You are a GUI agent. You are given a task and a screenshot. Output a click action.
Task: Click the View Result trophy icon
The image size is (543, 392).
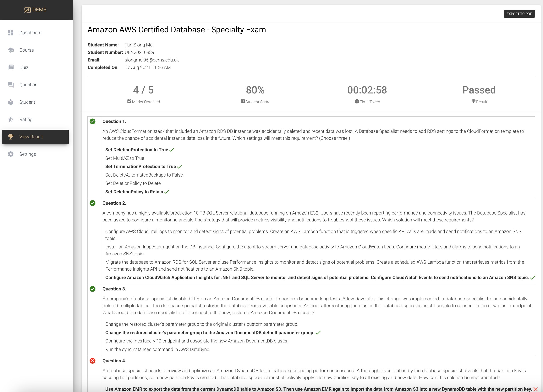pos(11,137)
